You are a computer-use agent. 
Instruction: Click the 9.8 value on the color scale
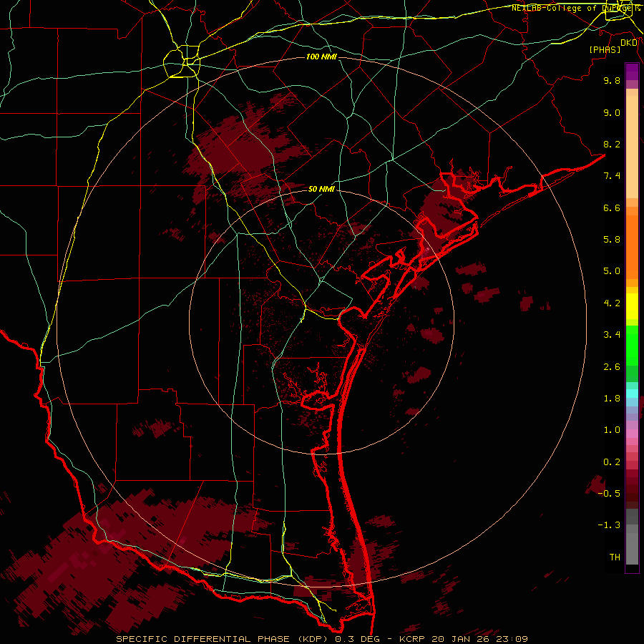click(x=612, y=80)
